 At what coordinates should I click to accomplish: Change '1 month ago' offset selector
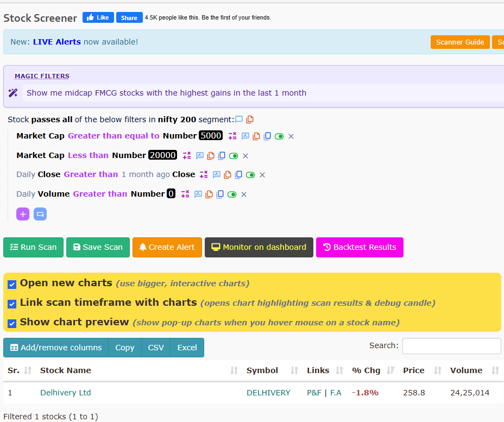click(x=146, y=174)
